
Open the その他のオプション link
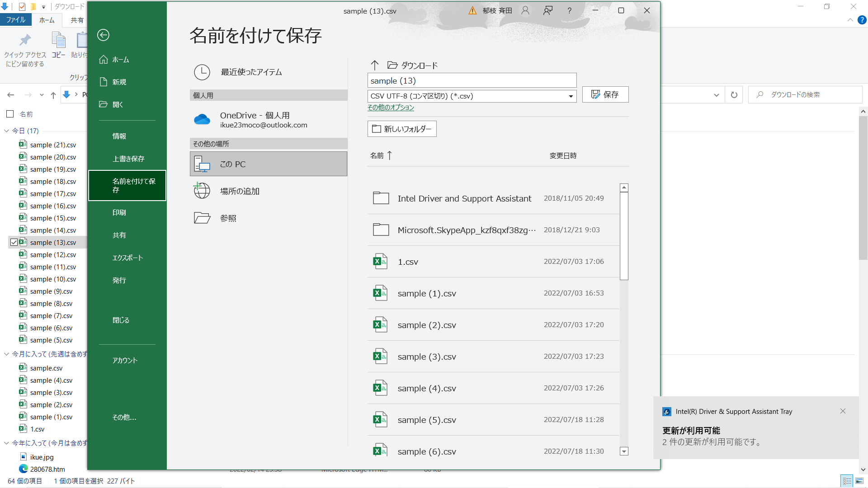pos(391,108)
